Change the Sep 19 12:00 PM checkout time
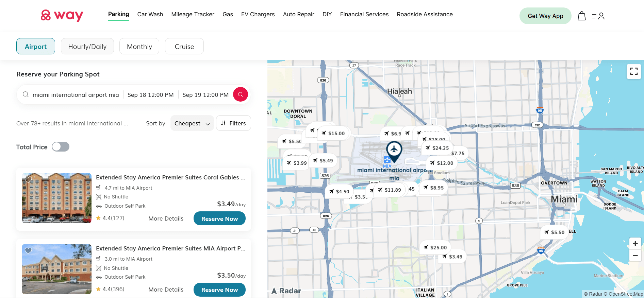The width and height of the screenshot is (644, 298). click(x=205, y=95)
